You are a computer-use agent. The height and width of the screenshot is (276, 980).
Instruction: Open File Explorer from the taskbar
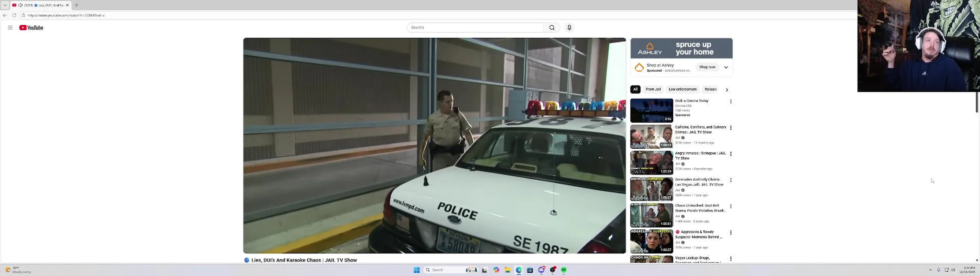pyautogui.click(x=507, y=270)
